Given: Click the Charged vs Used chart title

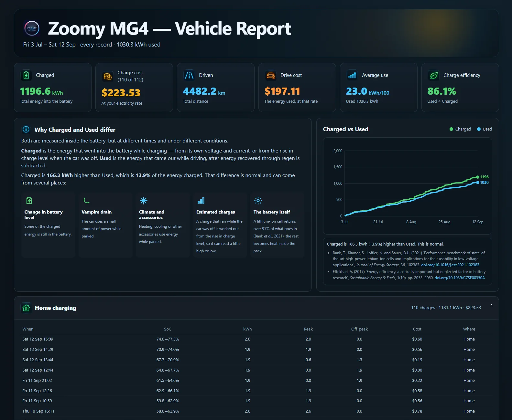Looking at the screenshot, I should 345,129.
